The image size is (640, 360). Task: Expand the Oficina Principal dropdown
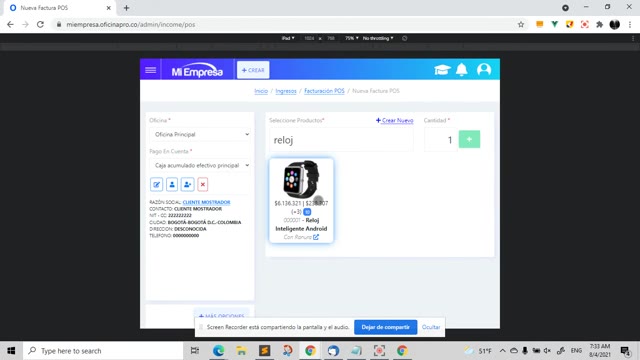tap(200, 134)
